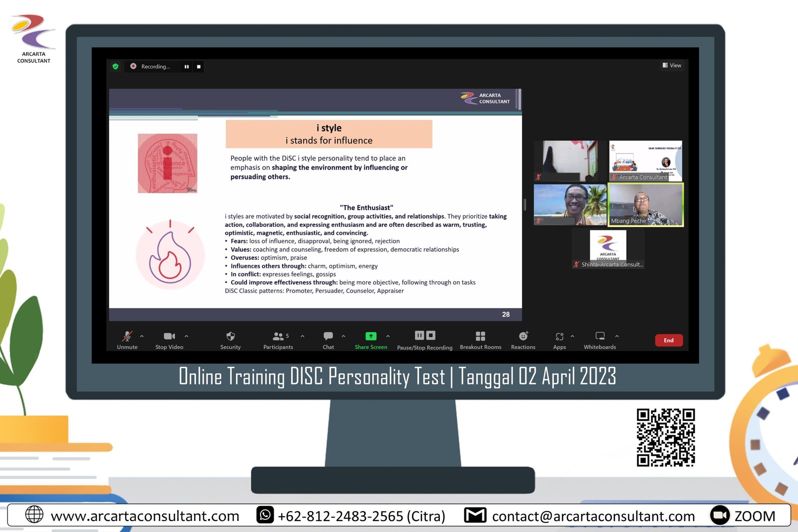The image size is (798, 532).
Task: Expand video options arrow beside Stop Video
Action: 187,337
